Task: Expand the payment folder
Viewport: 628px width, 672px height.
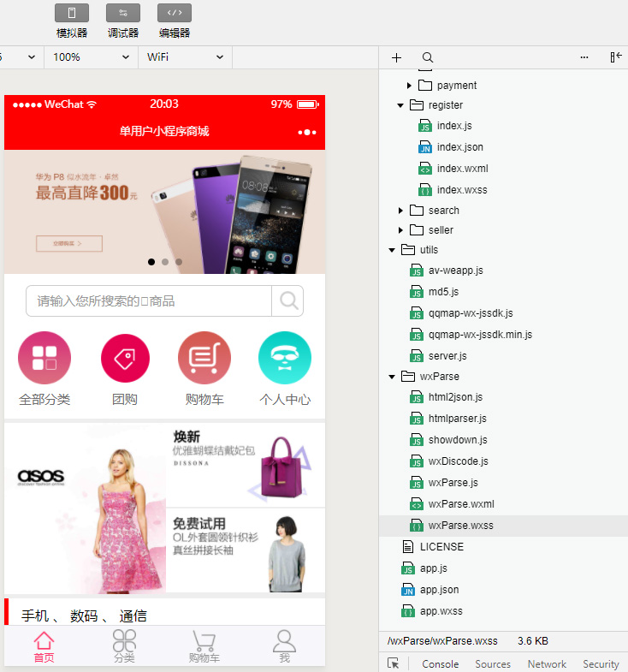Action: point(409,86)
